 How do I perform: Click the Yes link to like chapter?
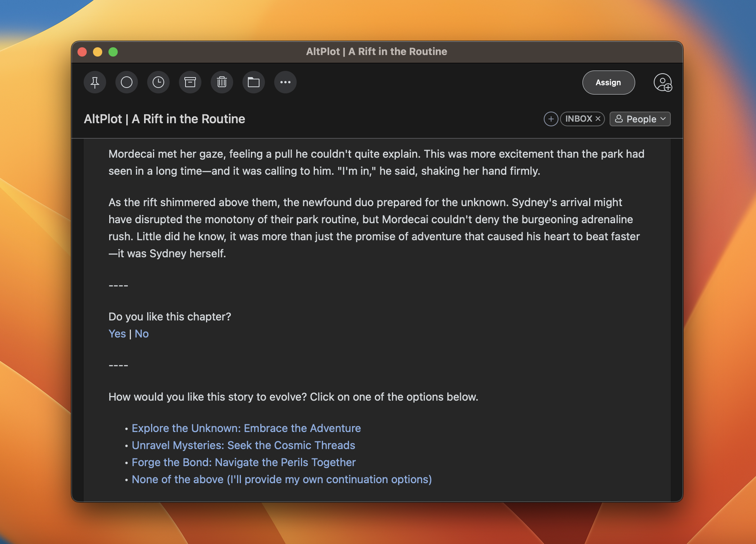click(x=117, y=334)
